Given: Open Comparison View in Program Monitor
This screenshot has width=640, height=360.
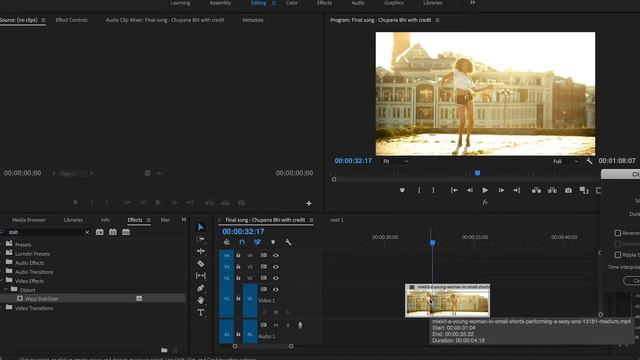Looking at the screenshot, I should click(584, 190).
